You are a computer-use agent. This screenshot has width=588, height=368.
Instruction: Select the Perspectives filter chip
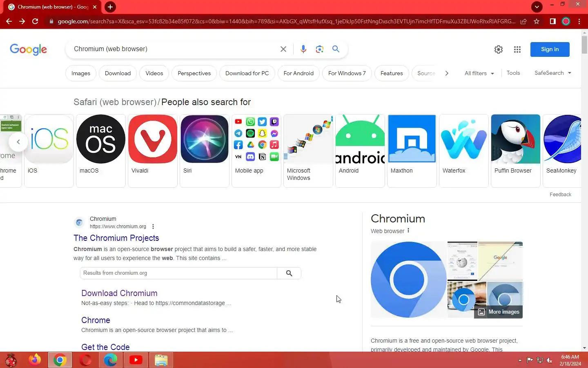tap(194, 73)
